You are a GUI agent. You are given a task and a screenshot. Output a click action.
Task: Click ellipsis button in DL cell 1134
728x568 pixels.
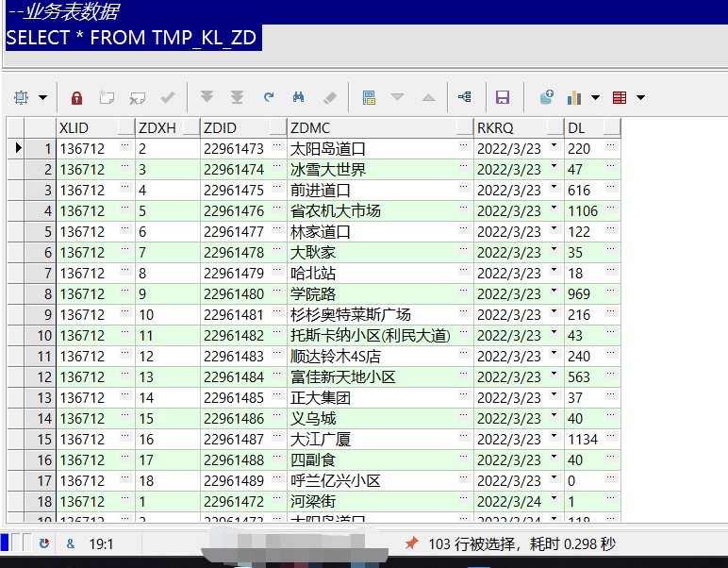coord(611,436)
